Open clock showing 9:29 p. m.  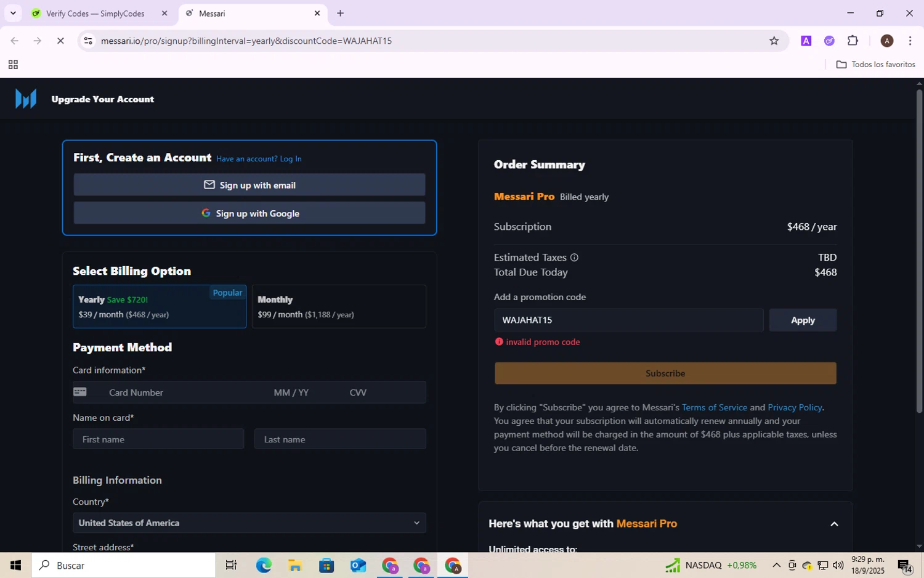point(868,565)
